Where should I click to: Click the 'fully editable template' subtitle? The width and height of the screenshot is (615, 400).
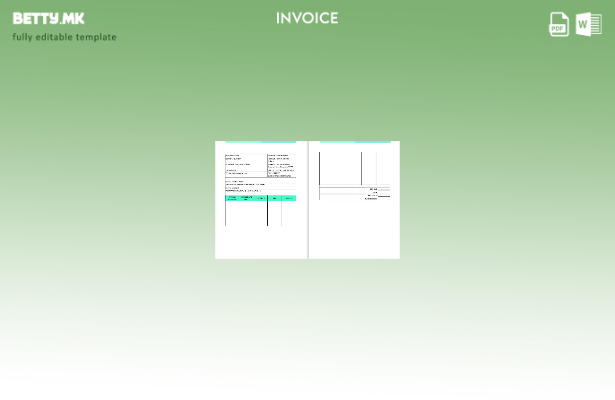pyautogui.click(x=64, y=37)
